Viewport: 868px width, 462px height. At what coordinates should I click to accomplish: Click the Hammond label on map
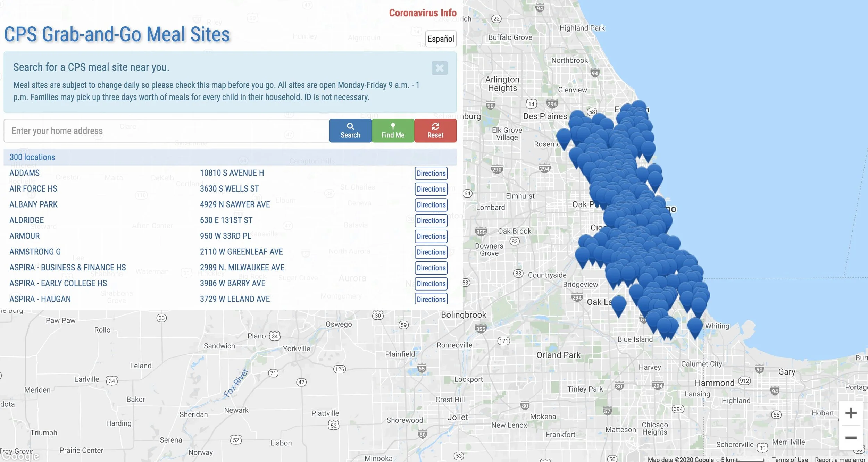pyautogui.click(x=715, y=383)
